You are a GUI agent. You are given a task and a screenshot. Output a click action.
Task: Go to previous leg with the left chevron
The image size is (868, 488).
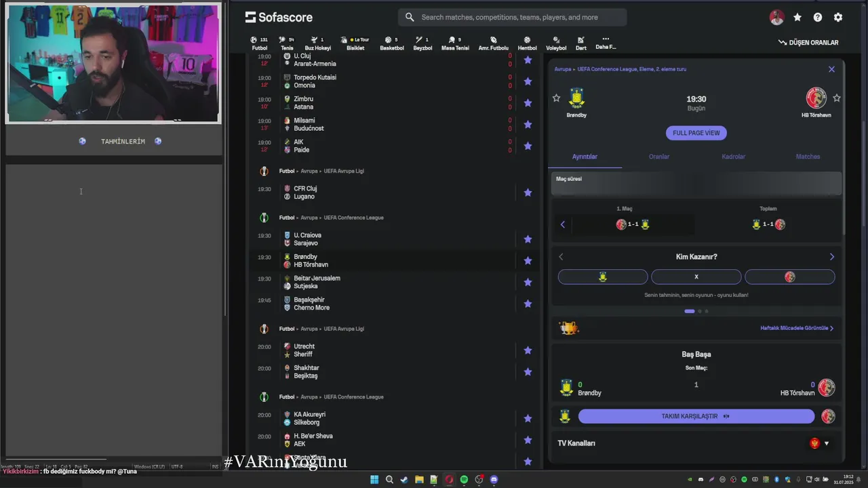point(562,224)
